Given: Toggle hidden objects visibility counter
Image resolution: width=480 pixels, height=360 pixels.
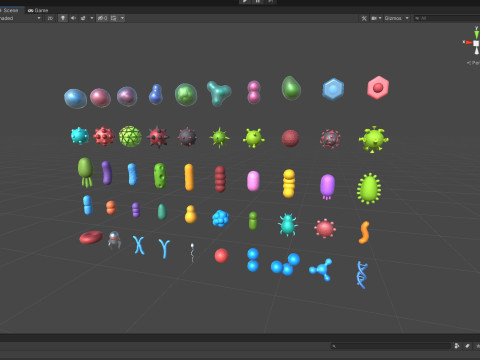Looking at the screenshot, I should tap(102, 18).
